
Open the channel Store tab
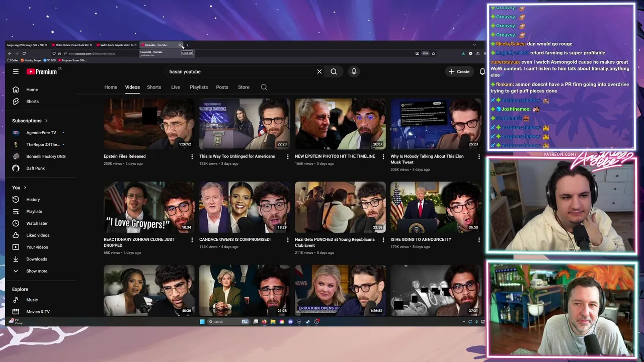pos(244,87)
